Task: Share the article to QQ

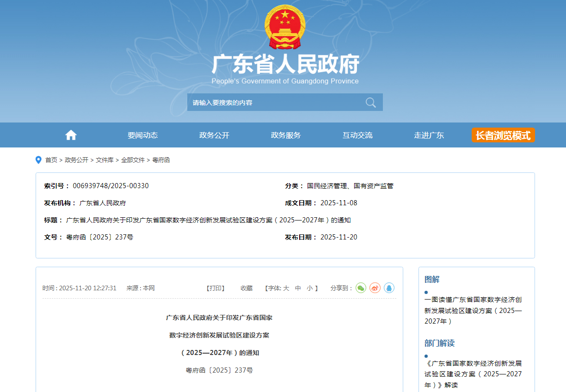Action: 389,288
